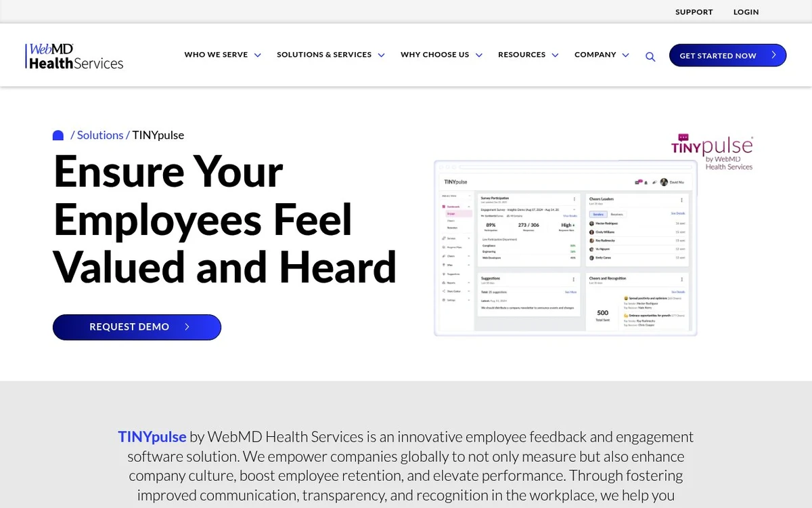Open the Why Choose Us menu
This screenshot has height=508, width=812.
click(x=434, y=55)
